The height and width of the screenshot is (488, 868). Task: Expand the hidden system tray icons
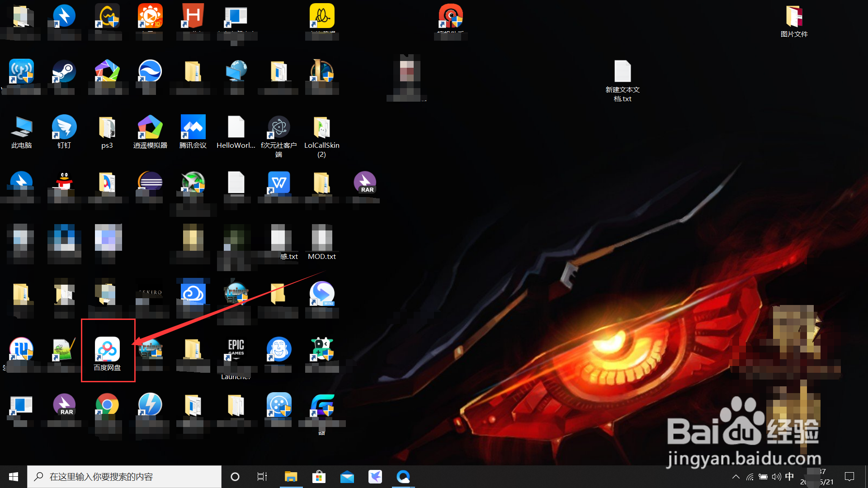[736, 477]
